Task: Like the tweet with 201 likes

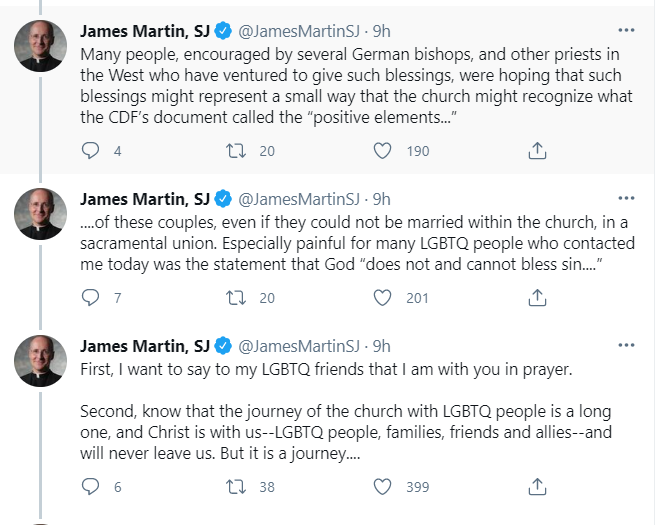Action: [x=382, y=298]
